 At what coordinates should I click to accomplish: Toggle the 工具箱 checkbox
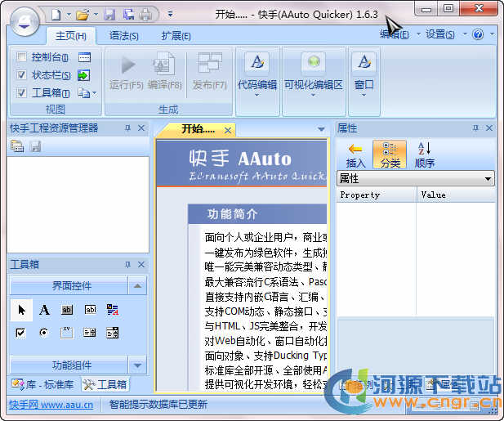pyautogui.click(x=21, y=93)
